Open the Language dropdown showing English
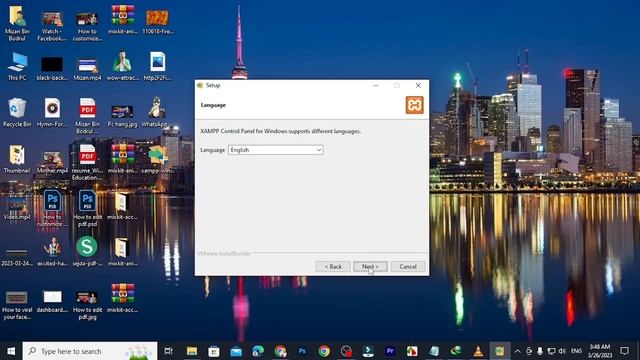Image resolution: width=640 pixels, height=360 pixels. tap(276, 150)
